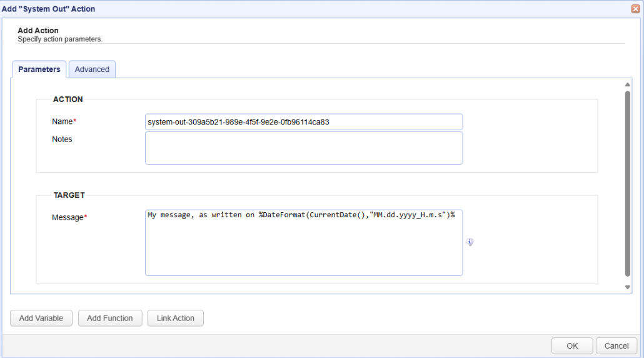Close the Add System Out Action dialog
The height and width of the screenshot is (358, 644).
(635, 9)
